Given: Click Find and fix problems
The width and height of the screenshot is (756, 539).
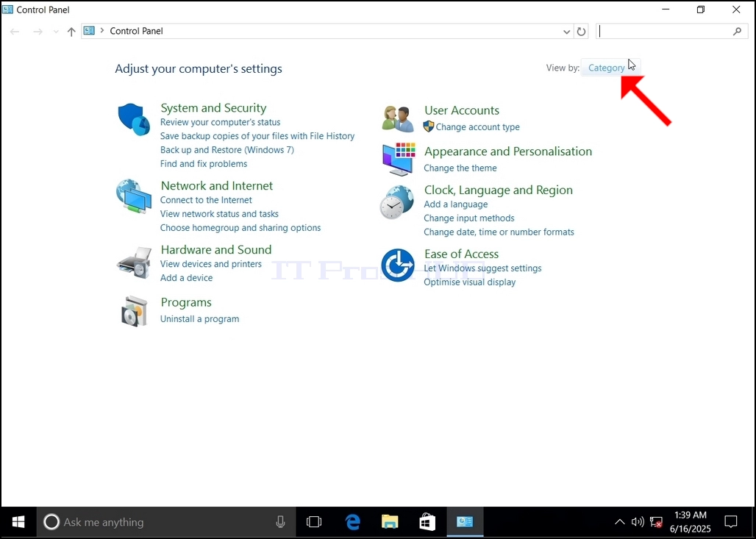Looking at the screenshot, I should pos(204,164).
